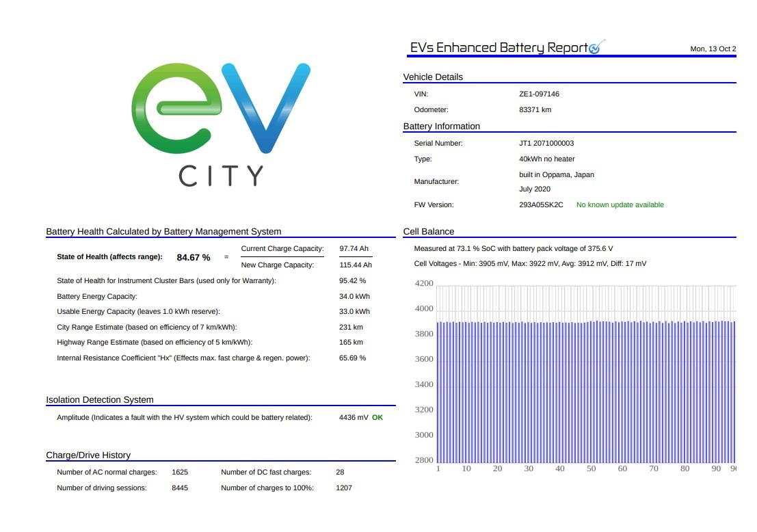Image resolution: width=757 pixels, height=532 pixels.
Task: Click the number of DC fast charges value 28
Action: [x=340, y=472]
